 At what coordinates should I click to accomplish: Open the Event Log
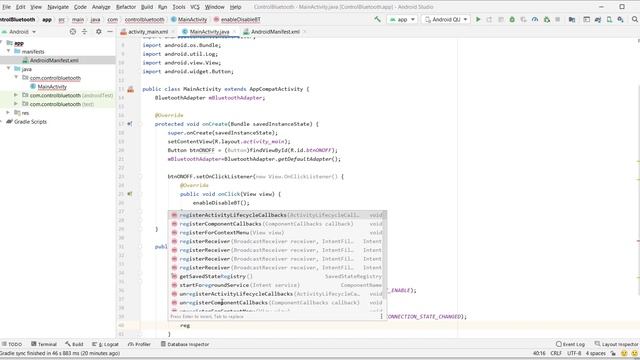(570, 344)
